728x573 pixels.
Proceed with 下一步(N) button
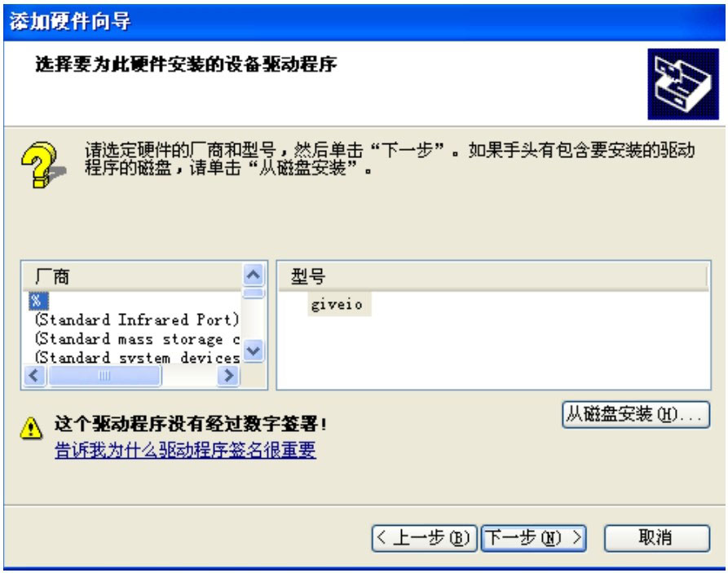533,538
